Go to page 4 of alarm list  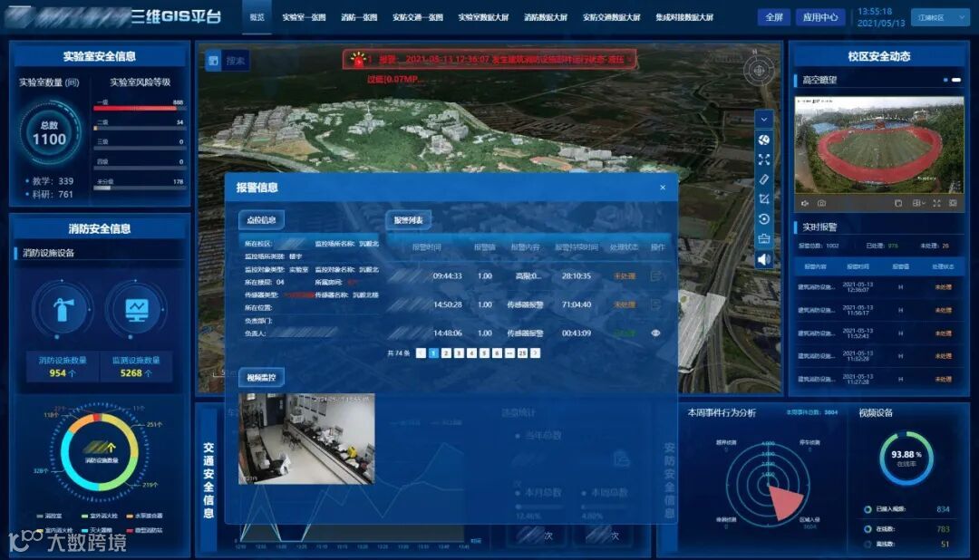tap(471, 353)
